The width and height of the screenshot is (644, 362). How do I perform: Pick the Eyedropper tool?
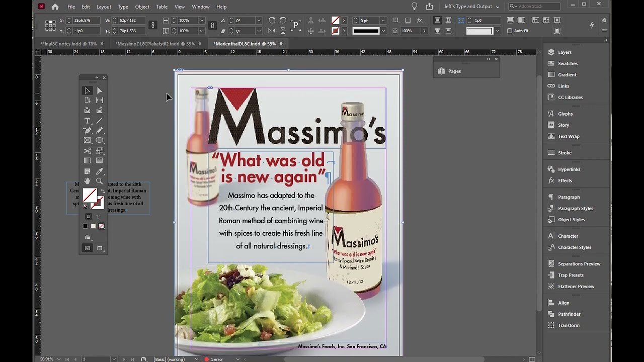100,171
